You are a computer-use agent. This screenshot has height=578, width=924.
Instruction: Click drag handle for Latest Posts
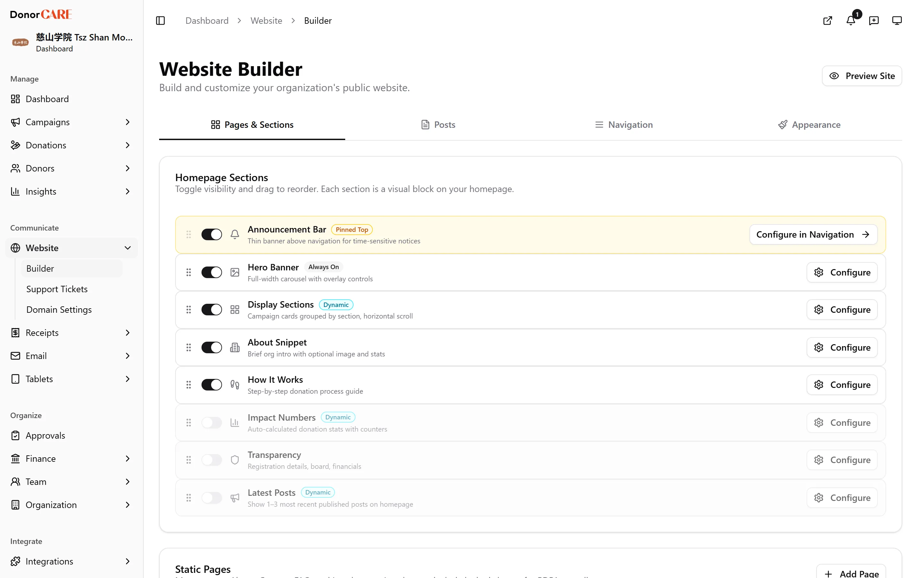(x=189, y=498)
